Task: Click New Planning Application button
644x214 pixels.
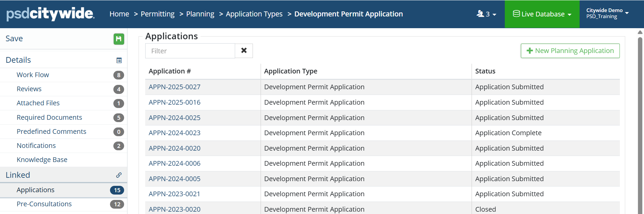Action: [x=570, y=51]
